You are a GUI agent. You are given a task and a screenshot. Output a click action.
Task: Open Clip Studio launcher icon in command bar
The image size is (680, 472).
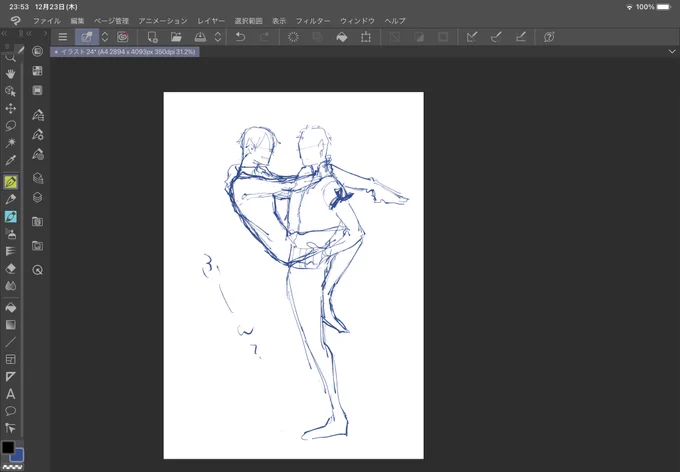(123, 37)
